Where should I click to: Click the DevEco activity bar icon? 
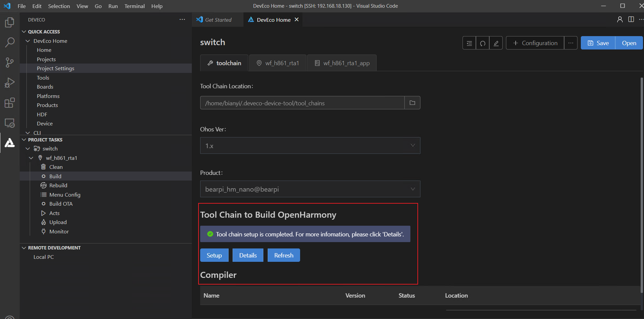pos(10,143)
